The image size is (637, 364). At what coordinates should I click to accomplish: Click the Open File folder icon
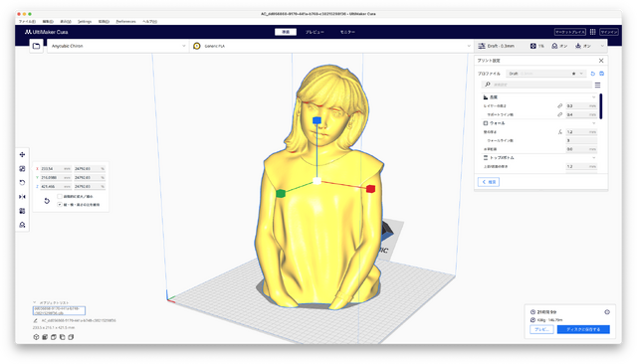click(x=36, y=46)
